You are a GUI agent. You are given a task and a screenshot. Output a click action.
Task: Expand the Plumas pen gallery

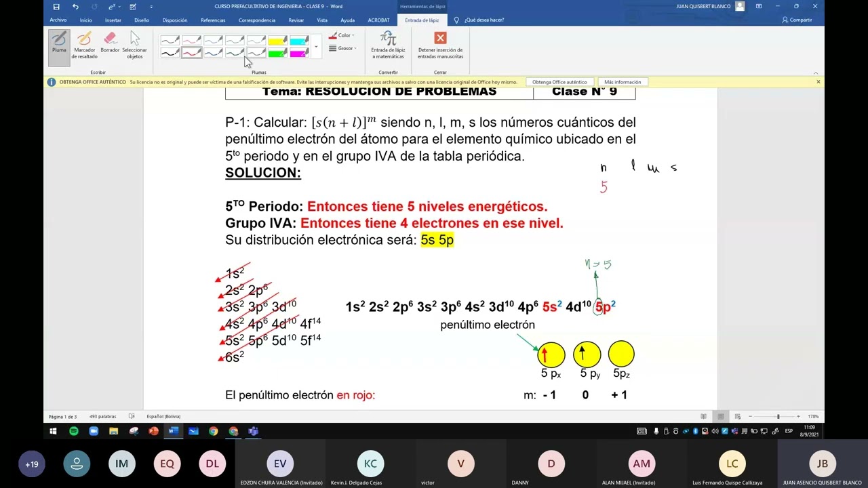316,47
